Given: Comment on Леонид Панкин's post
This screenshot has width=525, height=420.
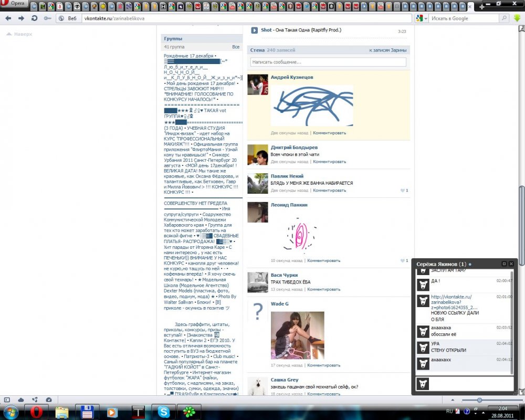Looking at the screenshot, I should (324, 260).
